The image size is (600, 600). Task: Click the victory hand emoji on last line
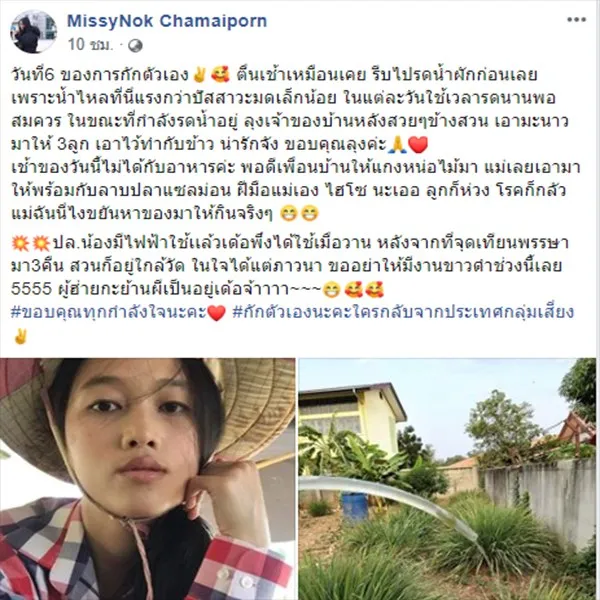20,336
